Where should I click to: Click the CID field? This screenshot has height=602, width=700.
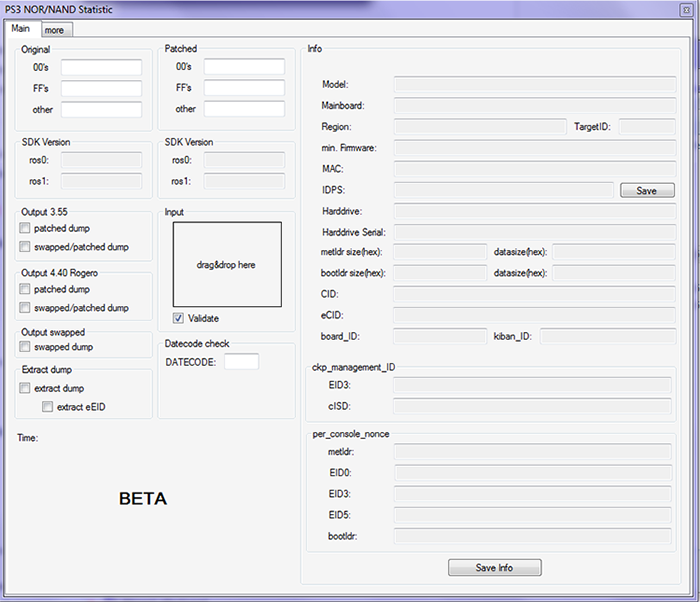point(534,294)
